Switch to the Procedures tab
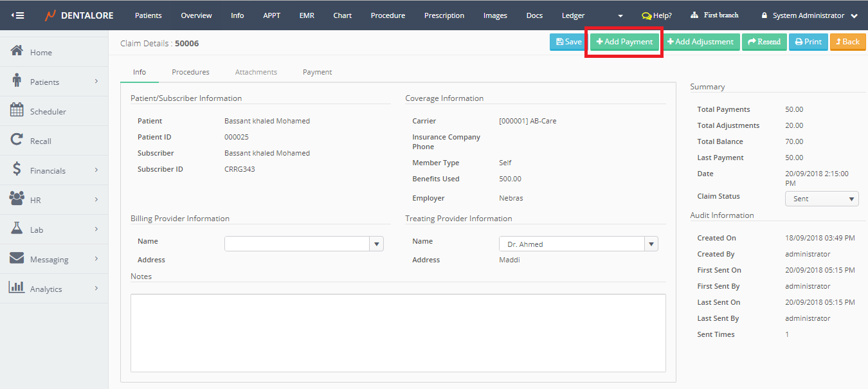 click(190, 72)
